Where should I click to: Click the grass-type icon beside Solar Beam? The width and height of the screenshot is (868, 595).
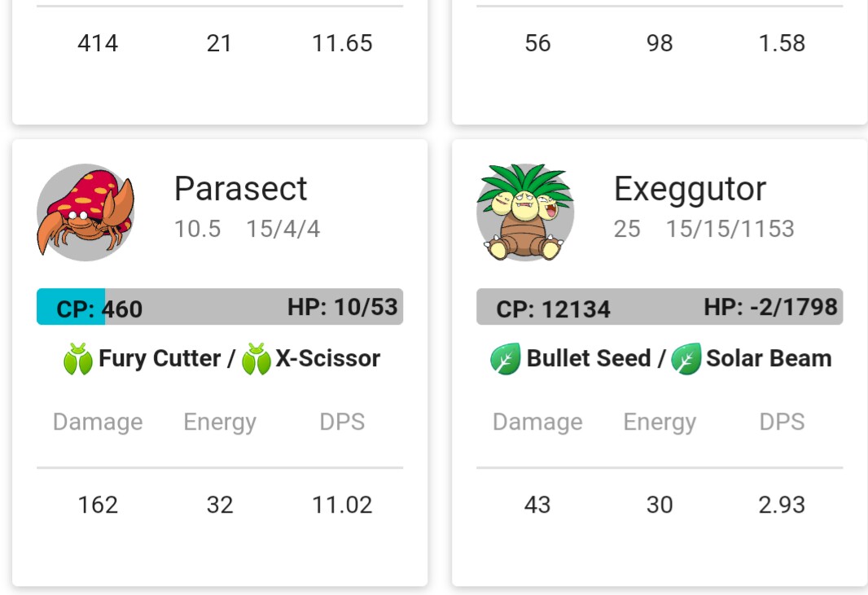tap(686, 359)
